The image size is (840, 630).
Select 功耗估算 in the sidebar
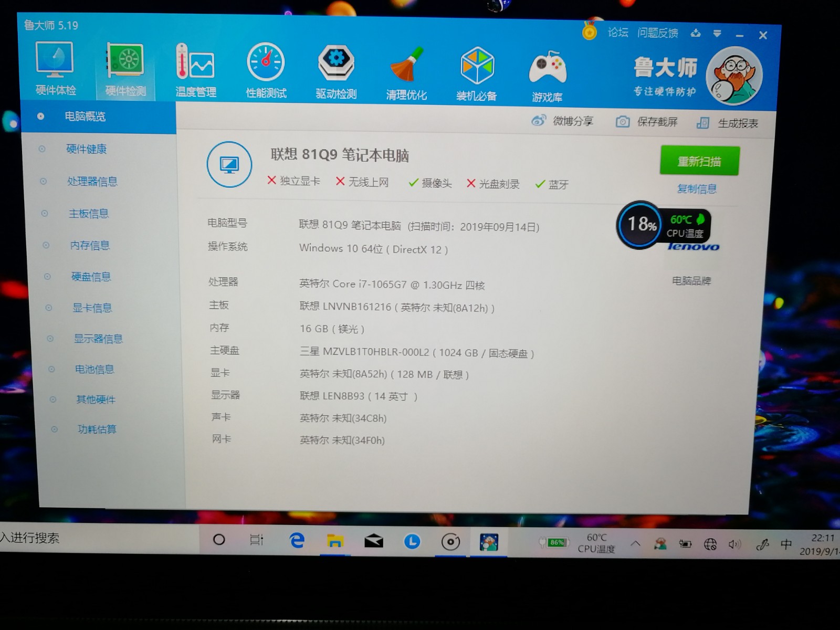click(x=97, y=429)
